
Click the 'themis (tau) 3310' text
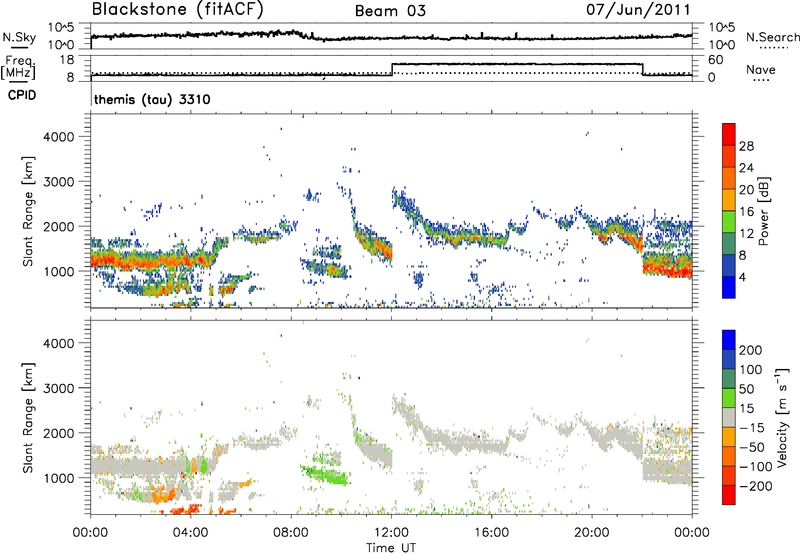click(152, 99)
